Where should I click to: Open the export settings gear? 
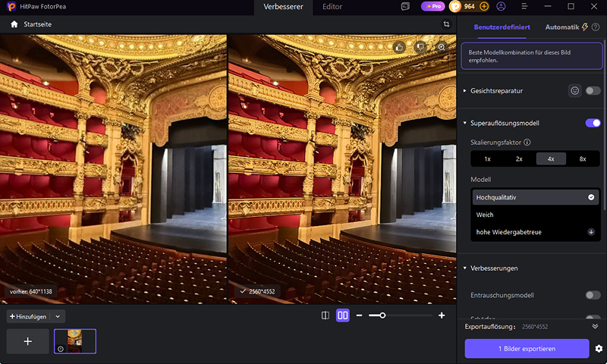[x=599, y=349]
